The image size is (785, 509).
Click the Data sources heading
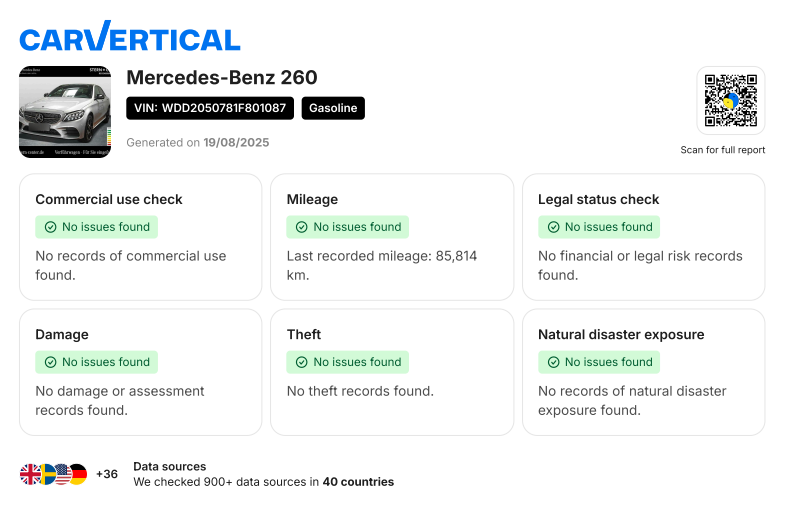(x=170, y=466)
